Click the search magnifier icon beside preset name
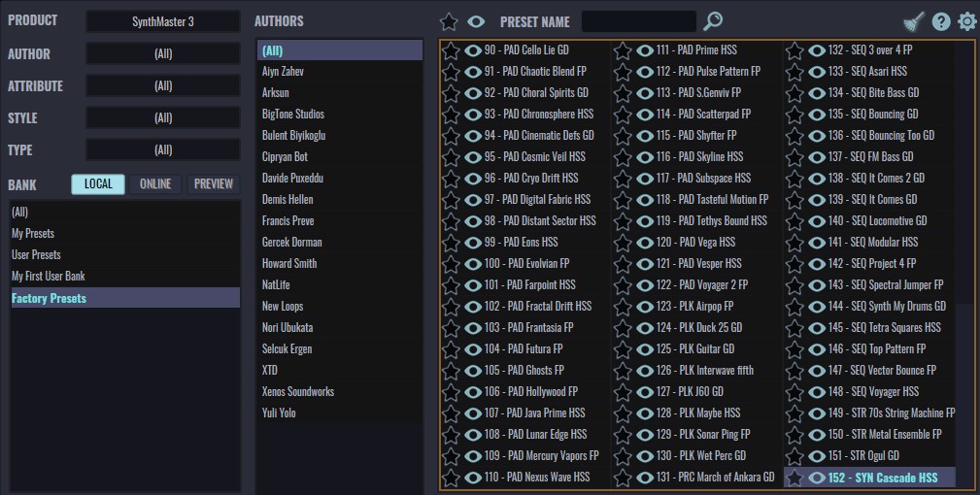 tap(713, 21)
